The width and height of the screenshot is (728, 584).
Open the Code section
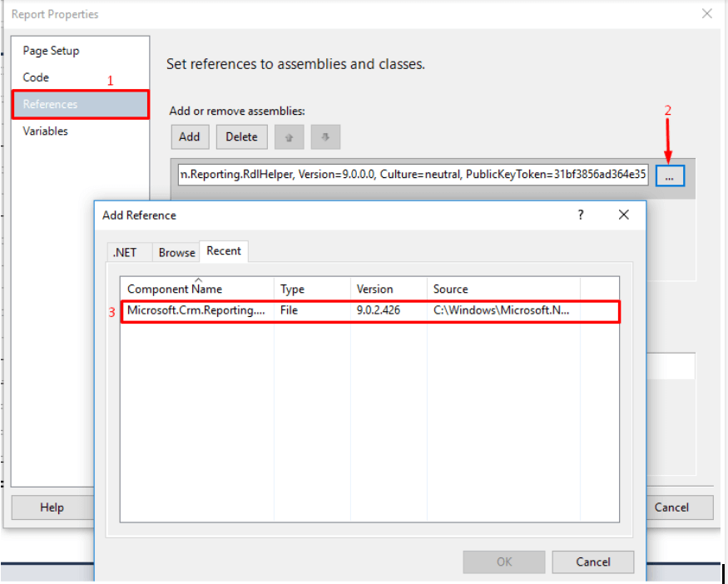point(37,77)
